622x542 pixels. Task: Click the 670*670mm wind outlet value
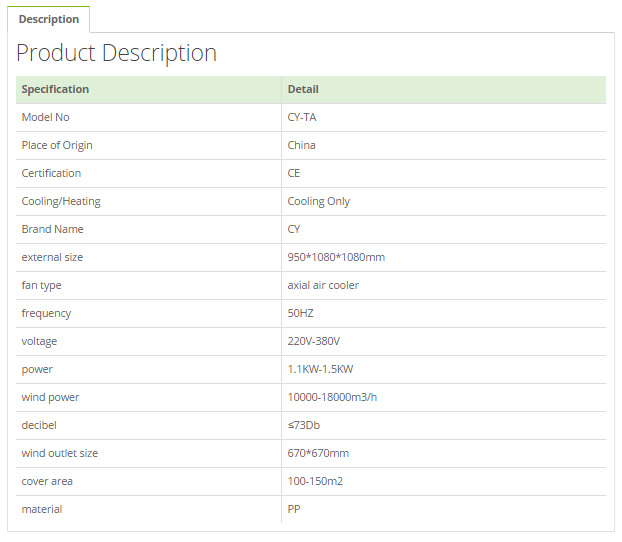click(318, 453)
